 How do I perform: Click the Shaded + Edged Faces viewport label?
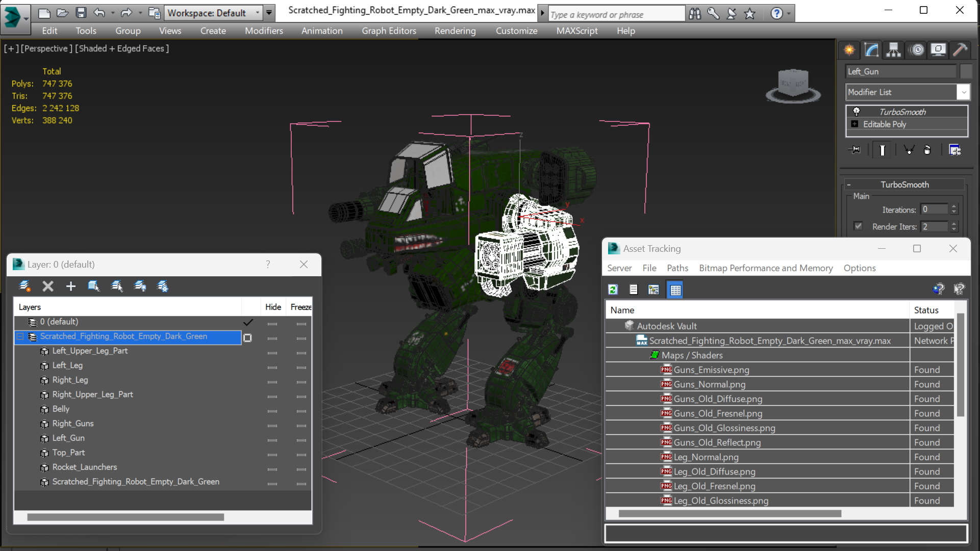pos(122,48)
